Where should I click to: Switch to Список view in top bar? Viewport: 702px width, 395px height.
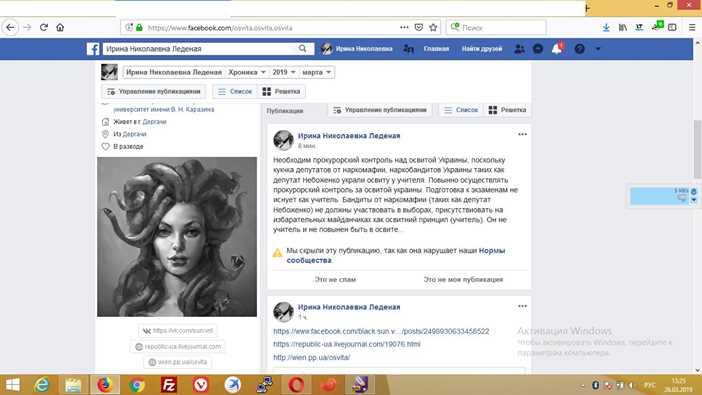point(235,91)
